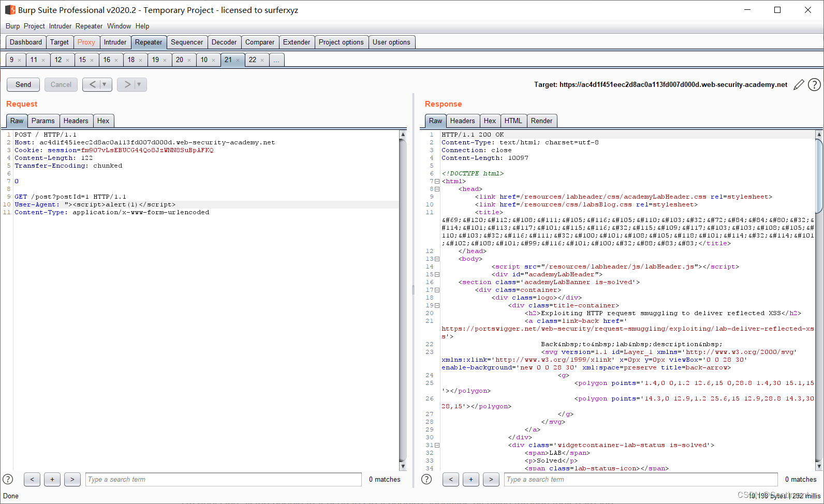Open the User options tab
This screenshot has height=504, width=824.
tap(391, 42)
